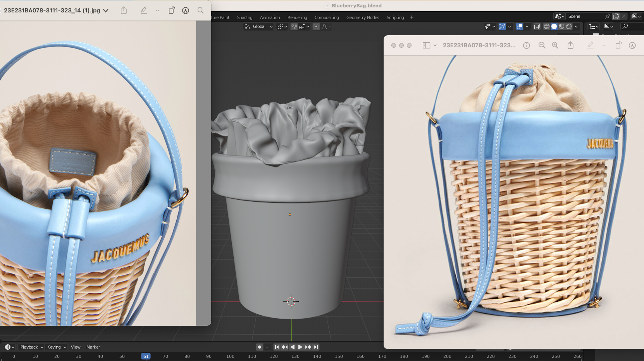
Task: Switch to Rendering workspace tab
Action: coord(297,17)
